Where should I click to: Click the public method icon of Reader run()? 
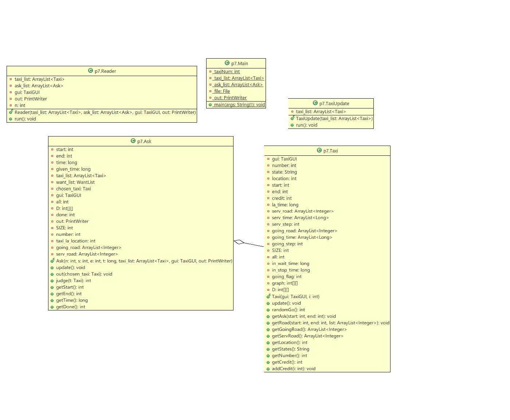(x=11, y=119)
